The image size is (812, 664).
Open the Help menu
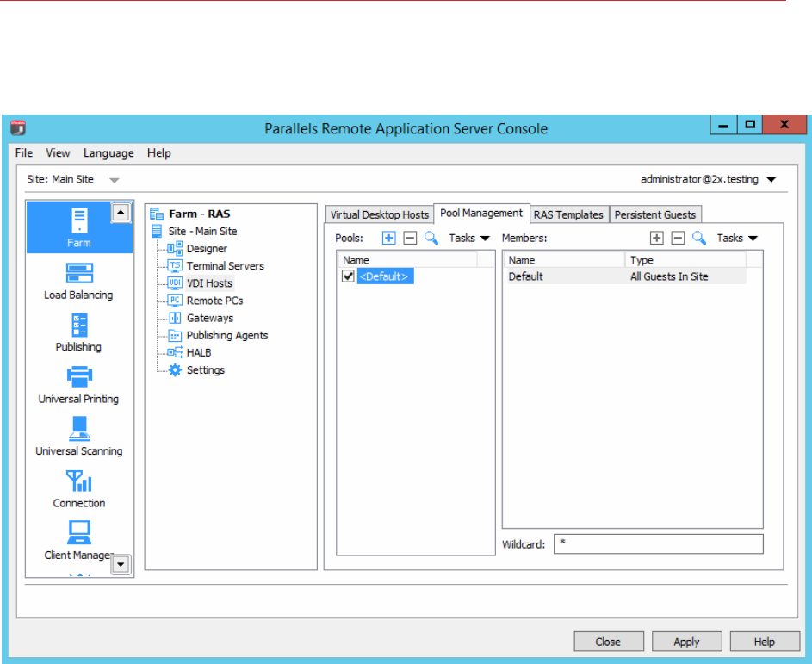click(159, 152)
